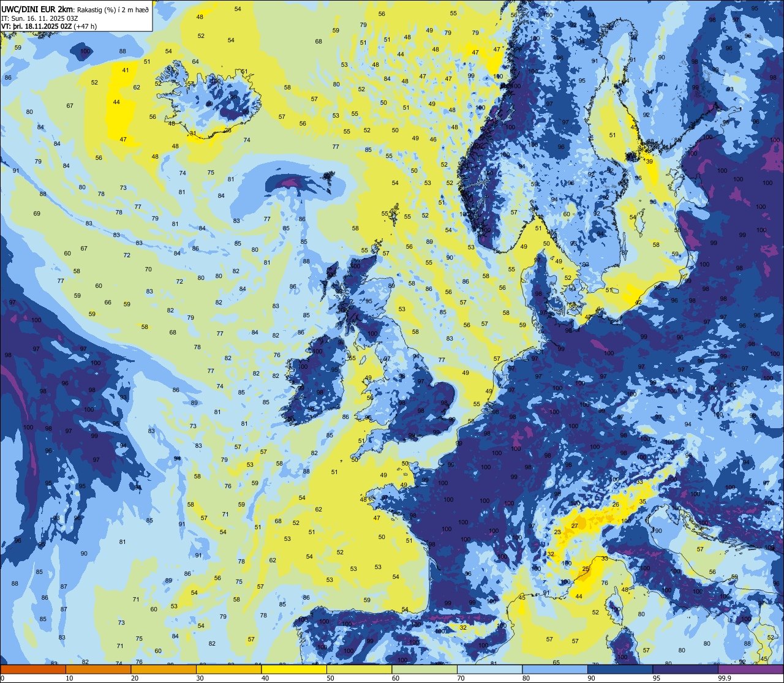The height and width of the screenshot is (683, 784).
Task: Click the purple above-99.9 legend swatch
Action: click(x=751, y=669)
